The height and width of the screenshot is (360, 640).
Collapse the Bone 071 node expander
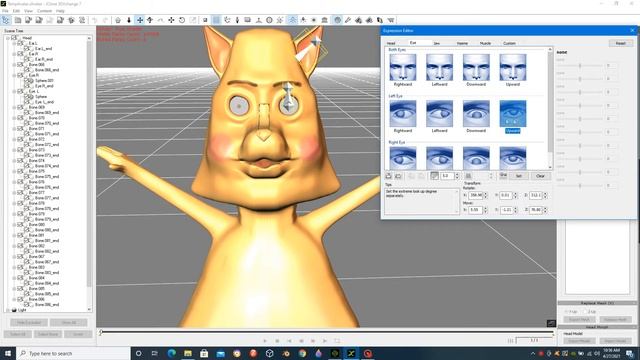[x=14, y=129]
